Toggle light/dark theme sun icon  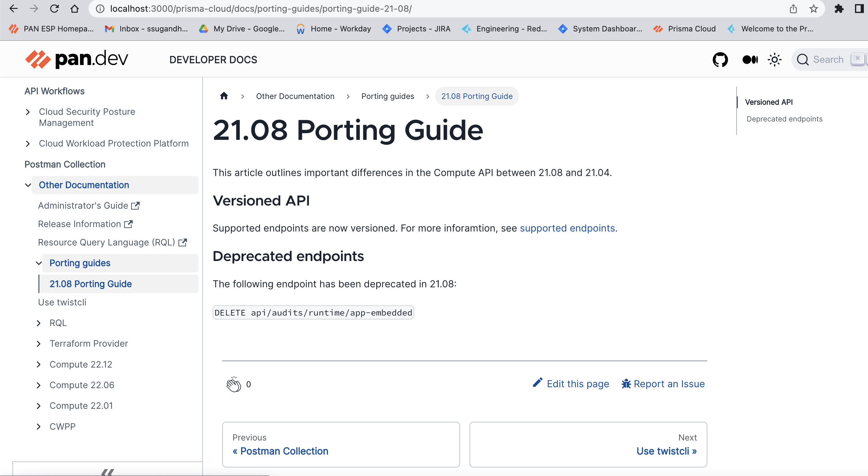(x=774, y=60)
